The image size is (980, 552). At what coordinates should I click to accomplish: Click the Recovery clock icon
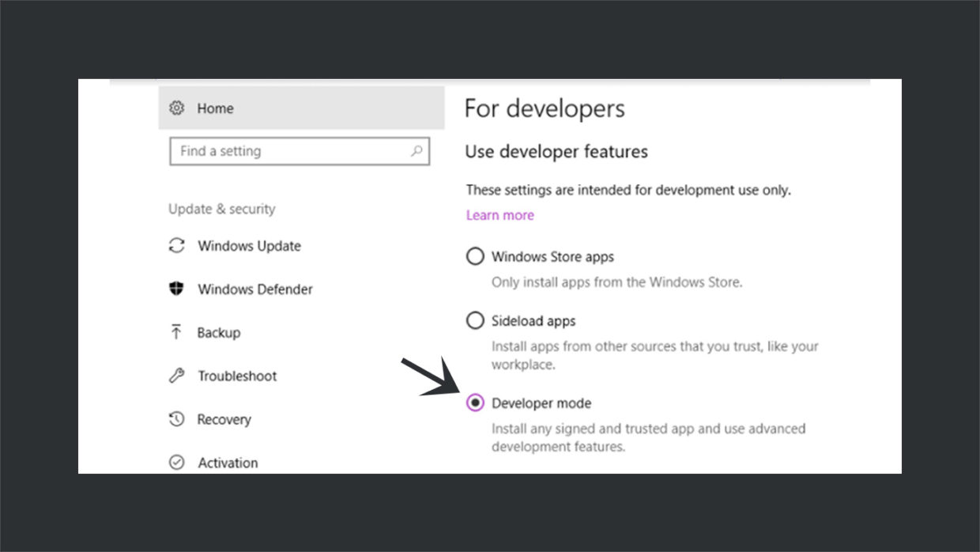coord(177,420)
